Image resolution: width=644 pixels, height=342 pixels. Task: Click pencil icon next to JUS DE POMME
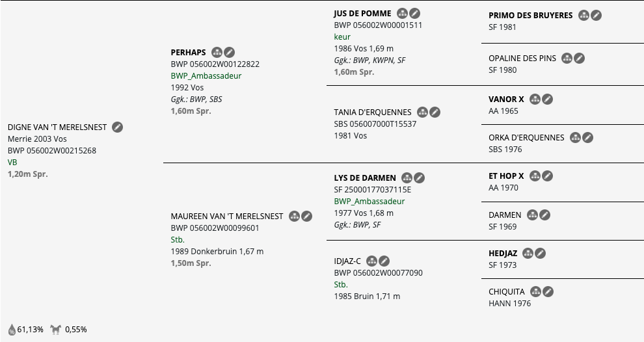coord(415,14)
